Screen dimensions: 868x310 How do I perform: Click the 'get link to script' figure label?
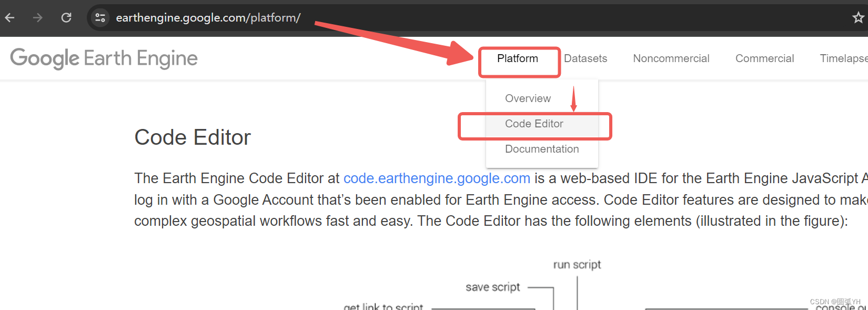tap(383, 306)
